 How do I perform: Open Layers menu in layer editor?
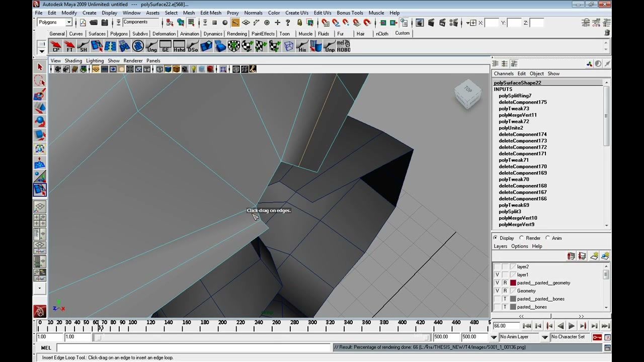pyautogui.click(x=500, y=246)
